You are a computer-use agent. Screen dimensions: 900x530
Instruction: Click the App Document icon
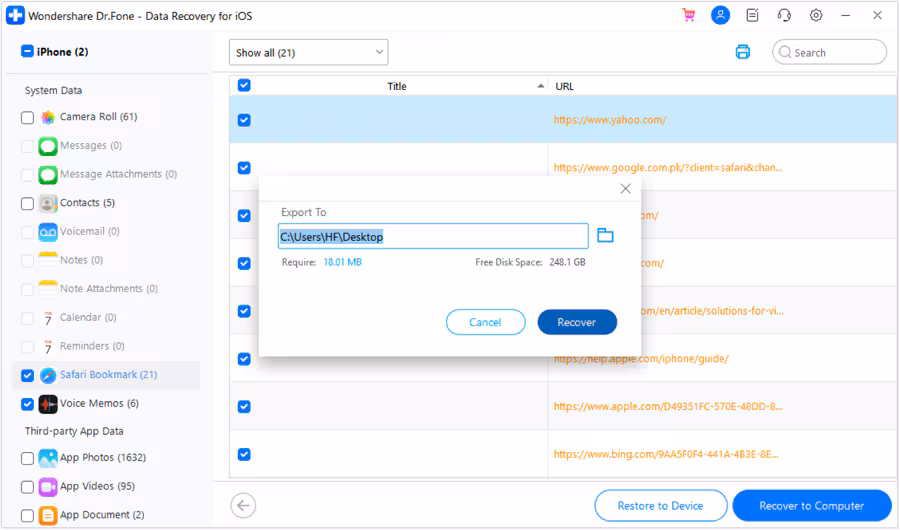(48, 515)
